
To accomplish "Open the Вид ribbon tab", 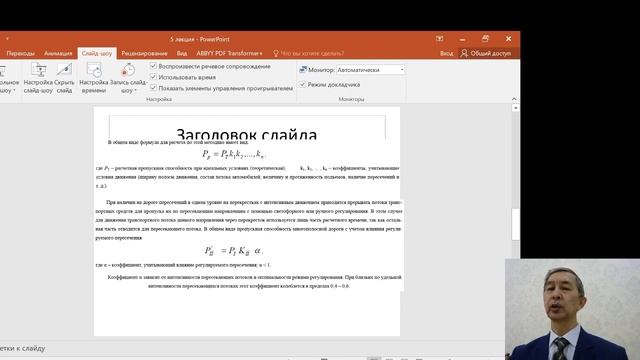I will coord(182,53).
